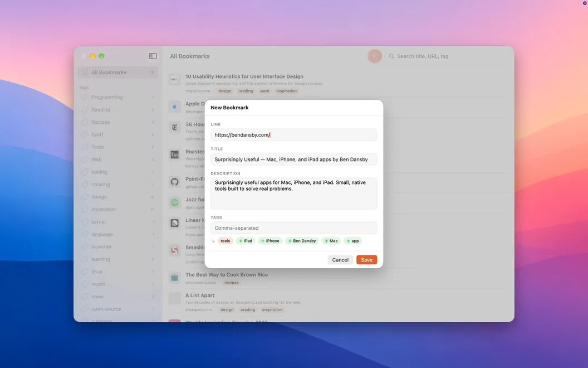This screenshot has width=588, height=368.
Task: Open the GitHub icon bookmark
Action: (174, 182)
